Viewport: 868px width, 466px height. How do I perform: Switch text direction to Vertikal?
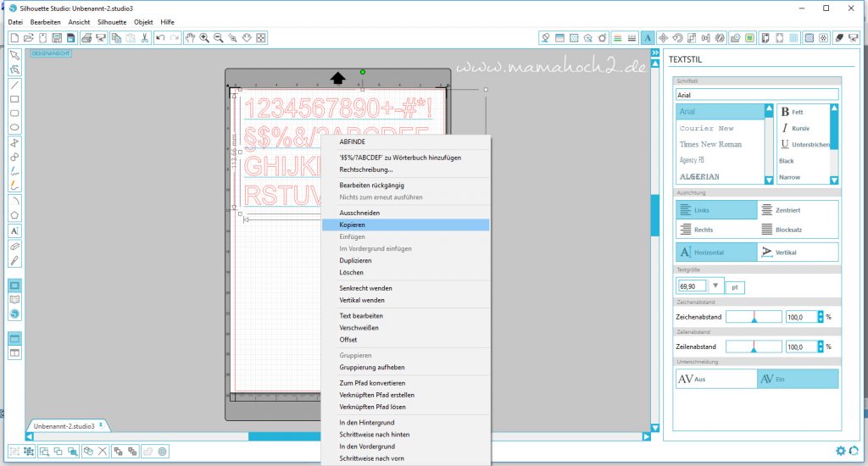[x=798, y=252]
